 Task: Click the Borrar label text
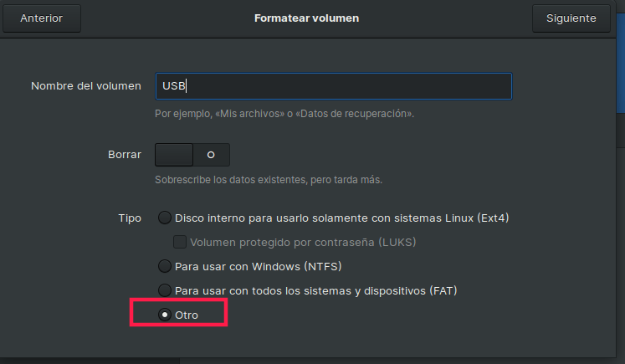(125, 155)
